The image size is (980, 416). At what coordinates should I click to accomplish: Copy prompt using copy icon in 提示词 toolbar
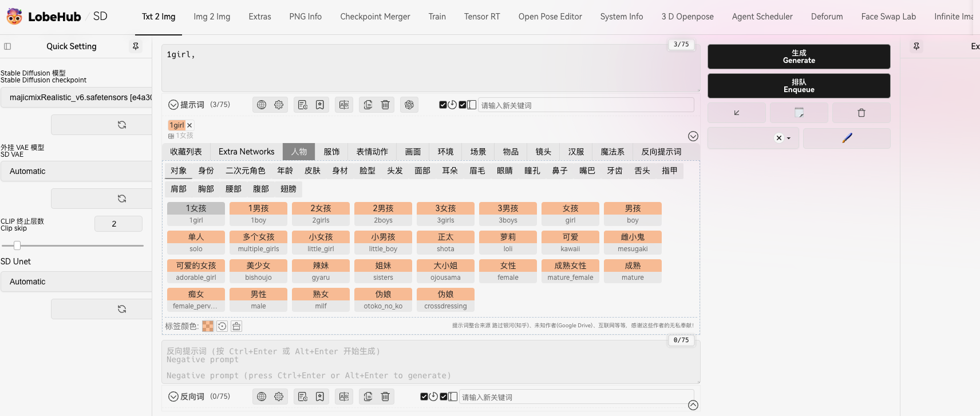[x=368, y=105]
